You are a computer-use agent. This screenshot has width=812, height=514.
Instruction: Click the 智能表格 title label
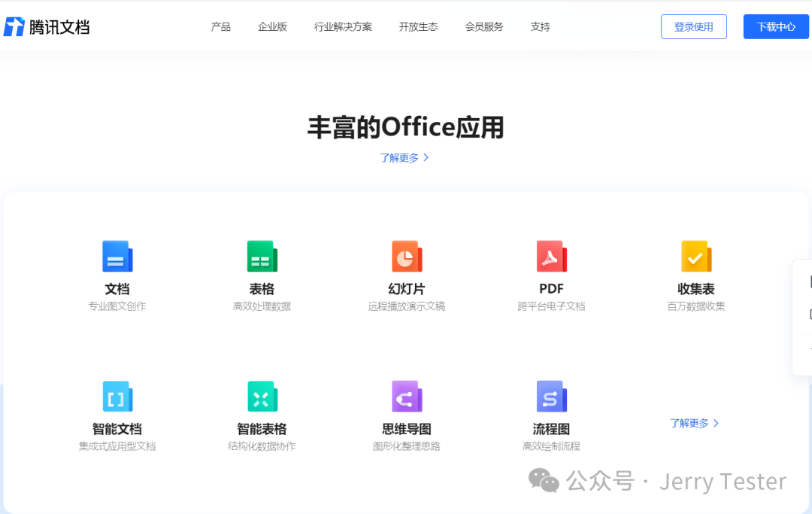pos(262,429)
